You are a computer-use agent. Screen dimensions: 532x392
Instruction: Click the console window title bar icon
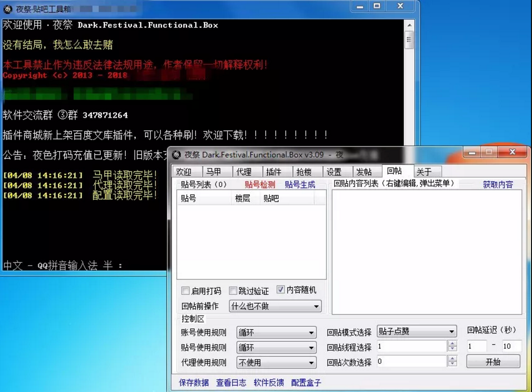point(8,9)
